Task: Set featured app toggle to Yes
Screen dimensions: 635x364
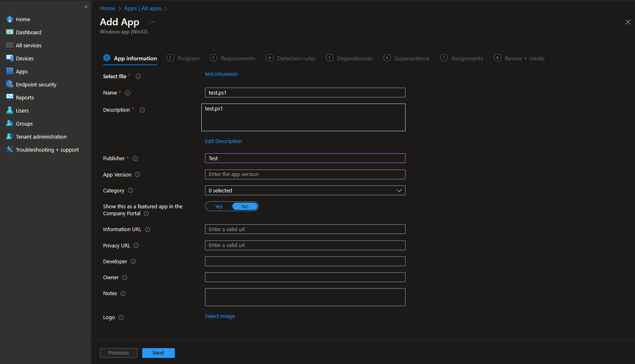Action: 219,206
